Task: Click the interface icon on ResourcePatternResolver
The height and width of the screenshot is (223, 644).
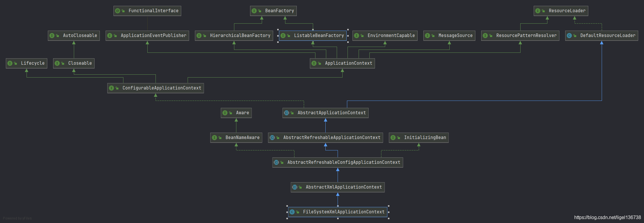Action: tap(485, 36)
